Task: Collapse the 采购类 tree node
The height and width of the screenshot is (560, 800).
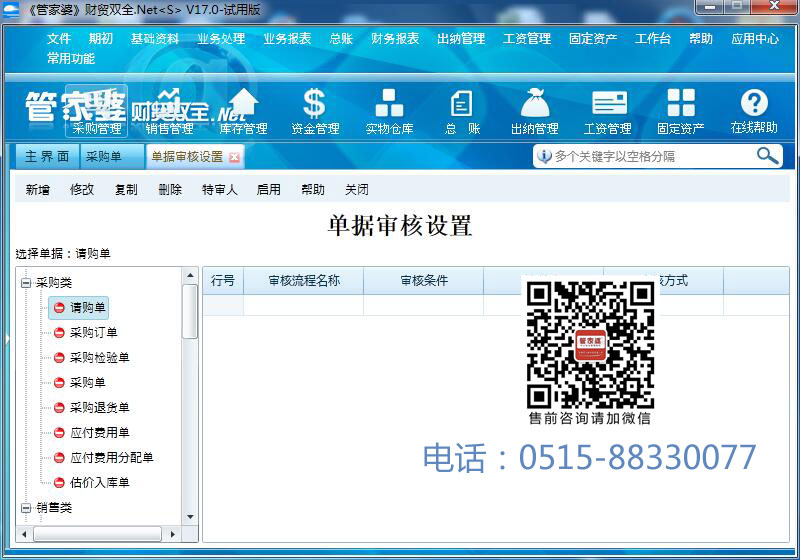Action: point(26,283)
